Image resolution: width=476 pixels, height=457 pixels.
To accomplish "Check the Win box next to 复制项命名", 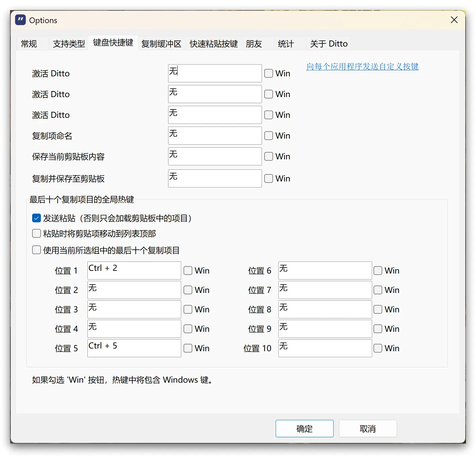I will [x=269, y=136].
